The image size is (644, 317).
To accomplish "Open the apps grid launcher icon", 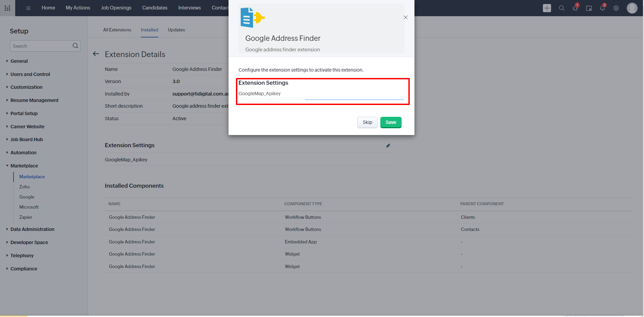I will click(7, 8).
